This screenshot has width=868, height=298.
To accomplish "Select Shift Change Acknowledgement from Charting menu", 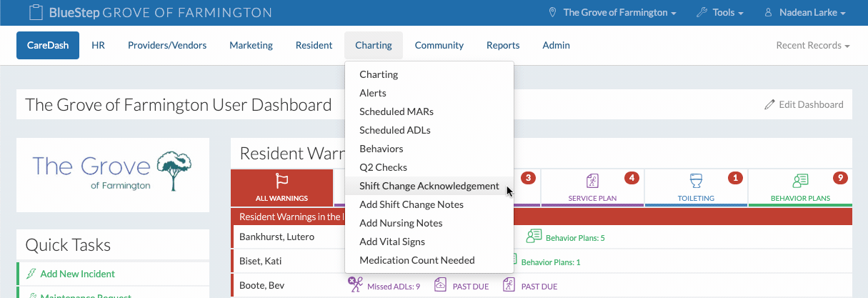I will pyautogui.click(x=429, y=186).
